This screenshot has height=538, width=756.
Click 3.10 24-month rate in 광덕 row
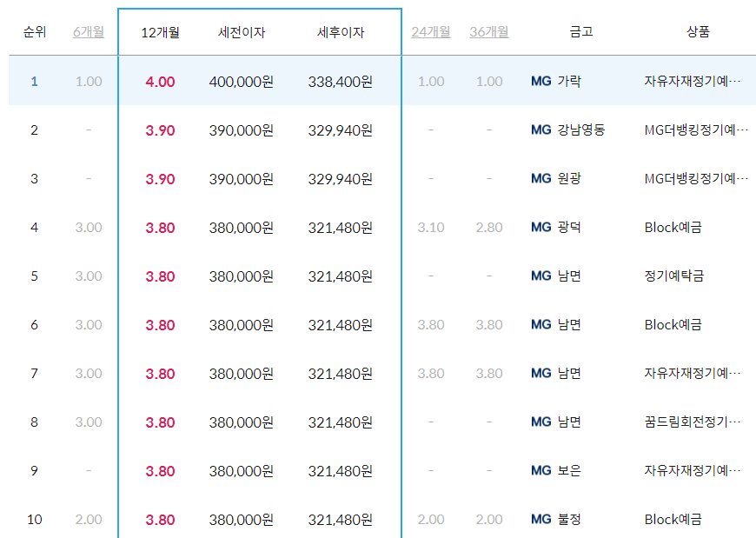[x=431, y=227]
